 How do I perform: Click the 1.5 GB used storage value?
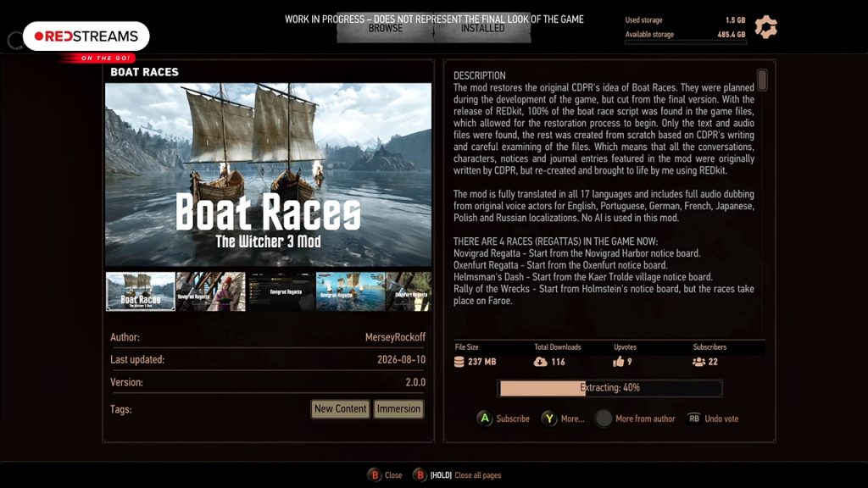[736, 20]
